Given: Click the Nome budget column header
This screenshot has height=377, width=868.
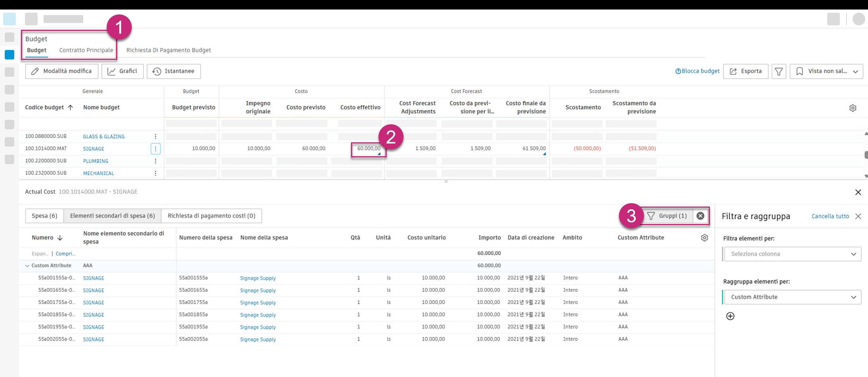Looking at the screenshot, I should pos(101,107).
